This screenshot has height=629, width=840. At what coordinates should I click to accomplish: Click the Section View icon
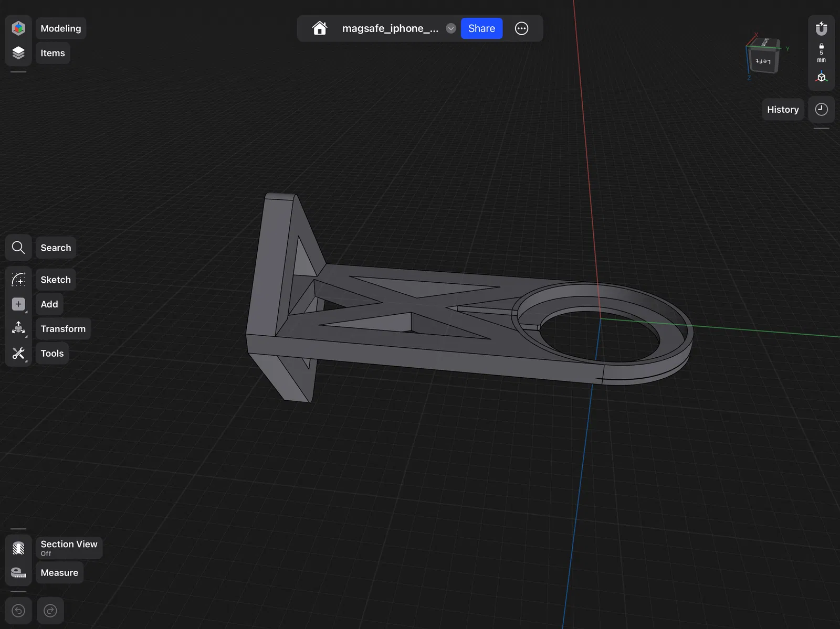point(18,548)
